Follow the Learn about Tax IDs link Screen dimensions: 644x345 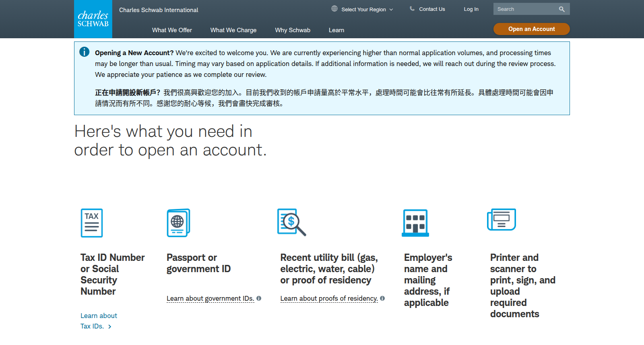click(x=99, y=321)
